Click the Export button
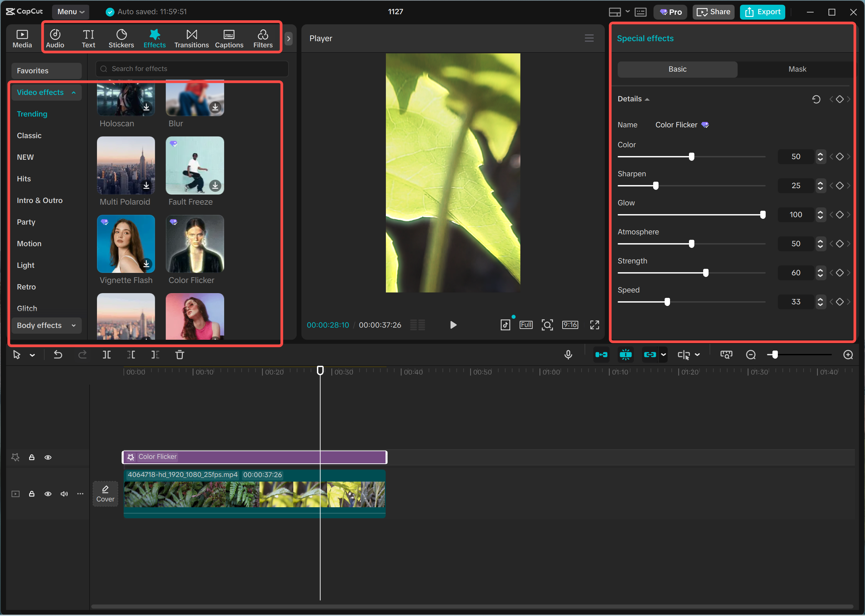Viewport: 865px width, 616px height. 762,12
